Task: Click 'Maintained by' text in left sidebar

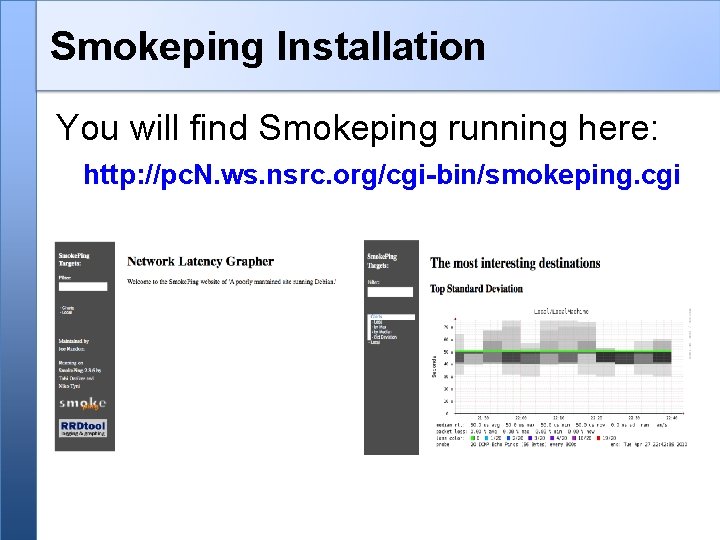Action: 74,341
